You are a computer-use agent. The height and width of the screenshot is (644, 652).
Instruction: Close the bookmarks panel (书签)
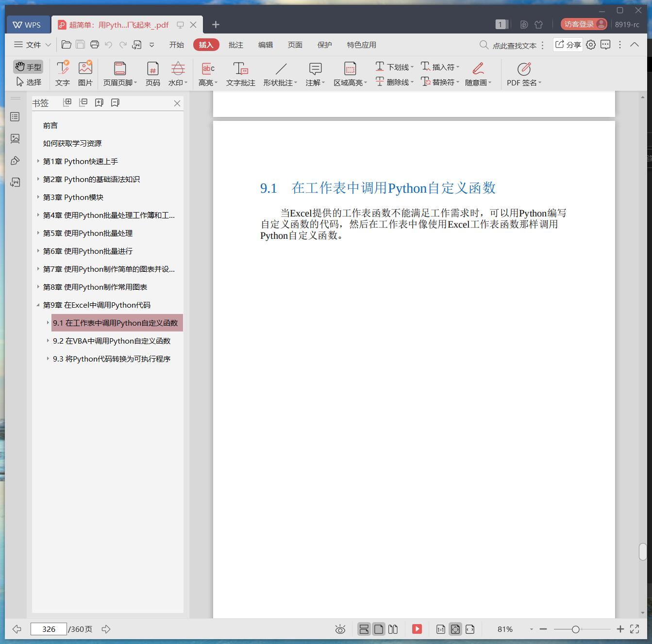tap(177, 103)
